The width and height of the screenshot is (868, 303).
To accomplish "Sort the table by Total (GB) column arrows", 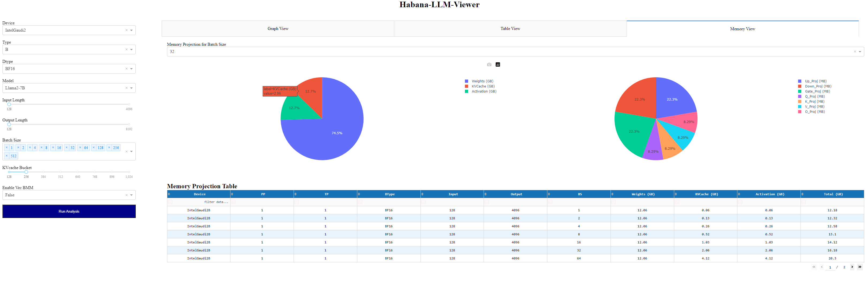I will coord(802,194).
